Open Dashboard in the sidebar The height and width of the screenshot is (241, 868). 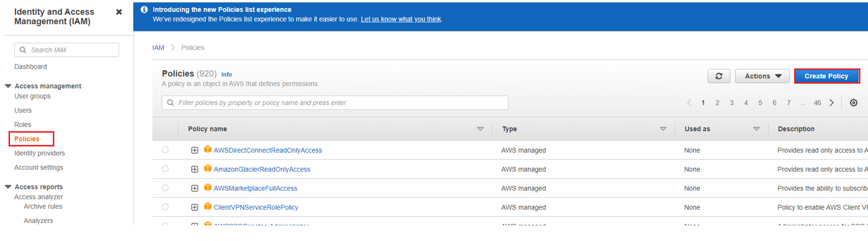30,67
